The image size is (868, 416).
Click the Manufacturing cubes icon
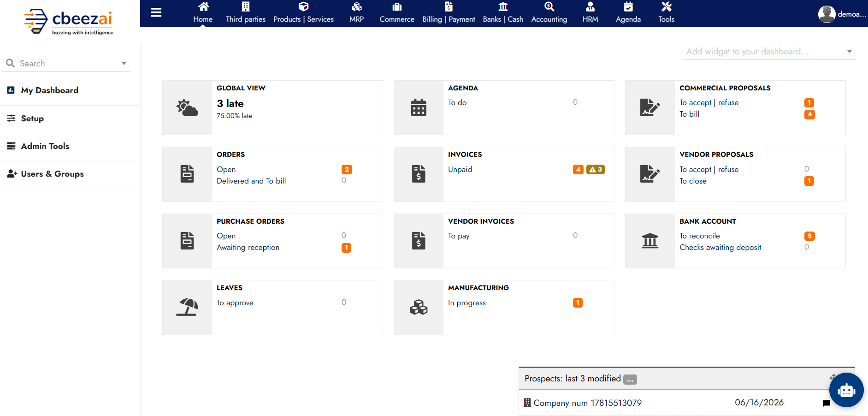click(x=419, y=307)
